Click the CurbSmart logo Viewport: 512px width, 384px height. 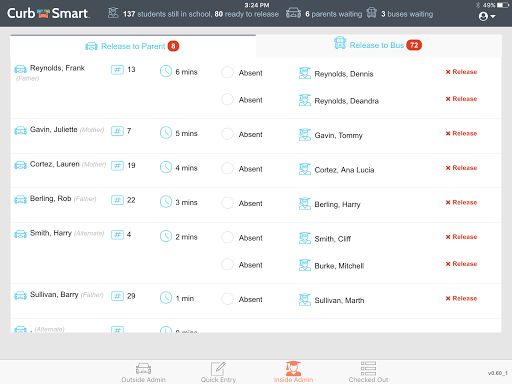point(48,13)
